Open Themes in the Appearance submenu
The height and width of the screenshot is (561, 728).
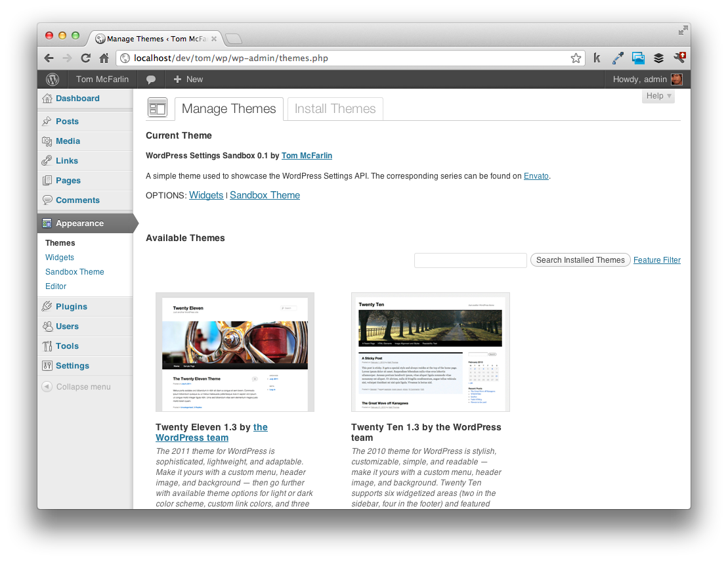point(60,243)
